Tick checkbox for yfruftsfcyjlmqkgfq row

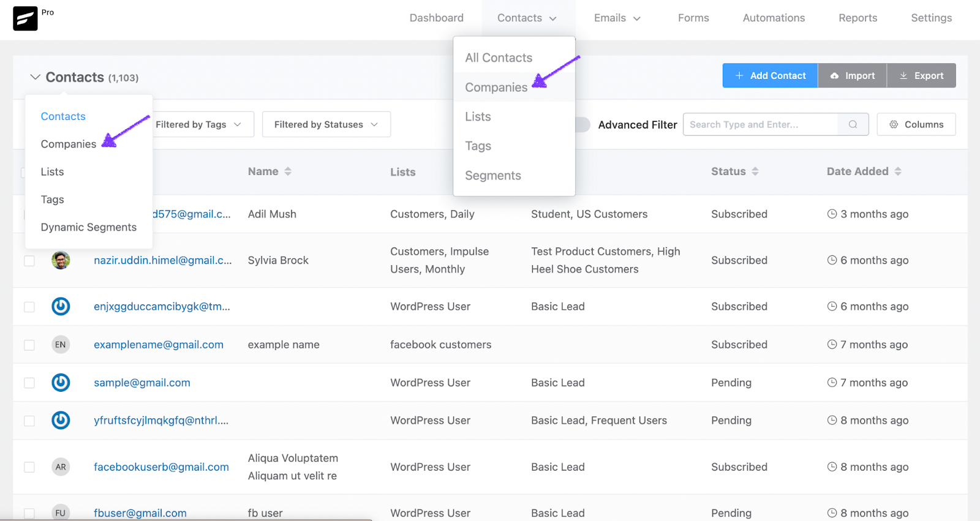pos(29,421)
